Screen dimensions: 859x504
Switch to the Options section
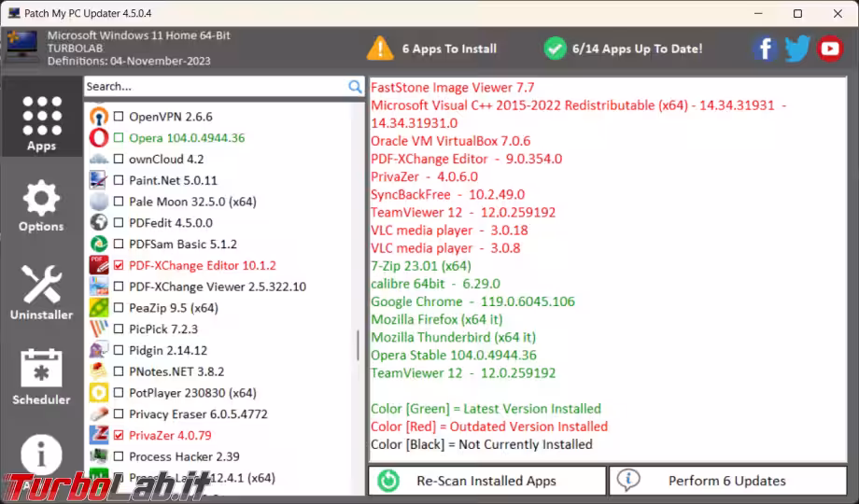pos(41,207)
